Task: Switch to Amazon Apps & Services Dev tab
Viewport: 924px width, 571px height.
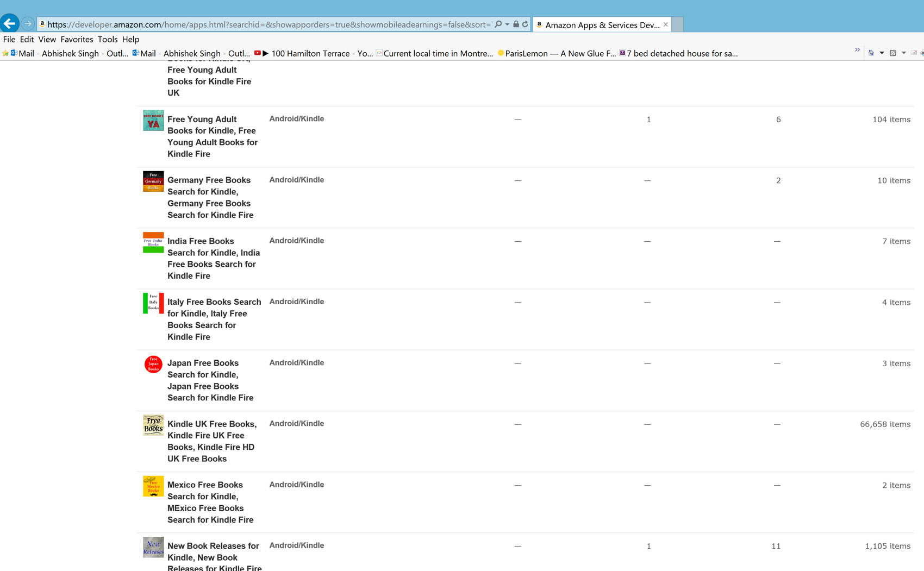Action: click(602, 25)
